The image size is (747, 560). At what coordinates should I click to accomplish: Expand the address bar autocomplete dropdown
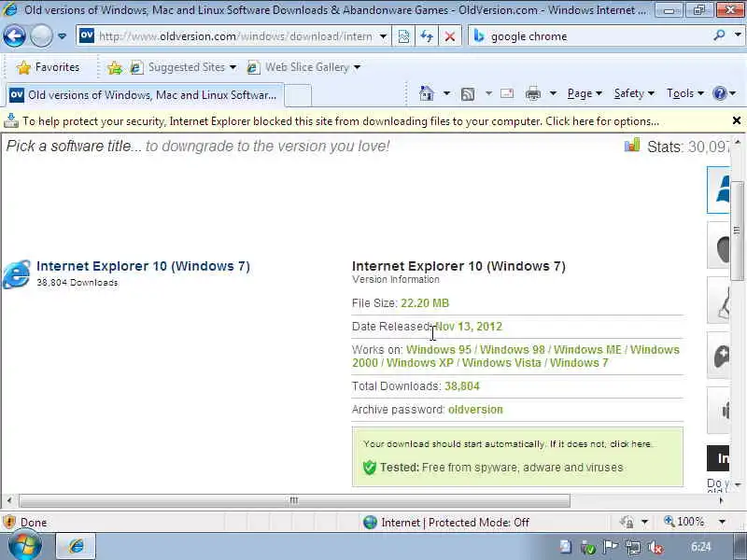pos(383,36)
